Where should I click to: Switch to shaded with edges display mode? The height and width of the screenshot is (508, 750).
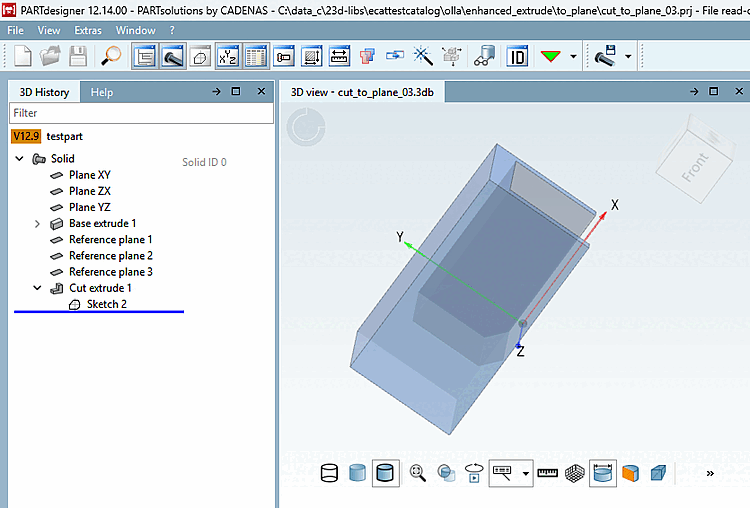[x=386, y=473]
